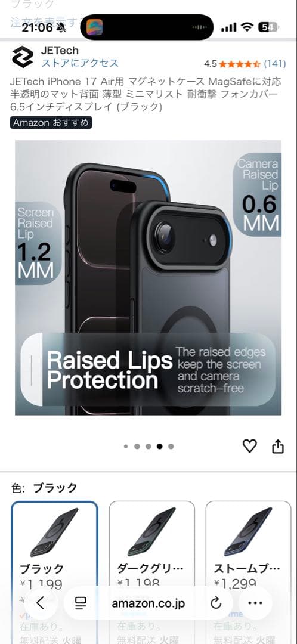Tap the amazon.co.jp address field
Screen dimensions: 297x644
tap(148, 603)
